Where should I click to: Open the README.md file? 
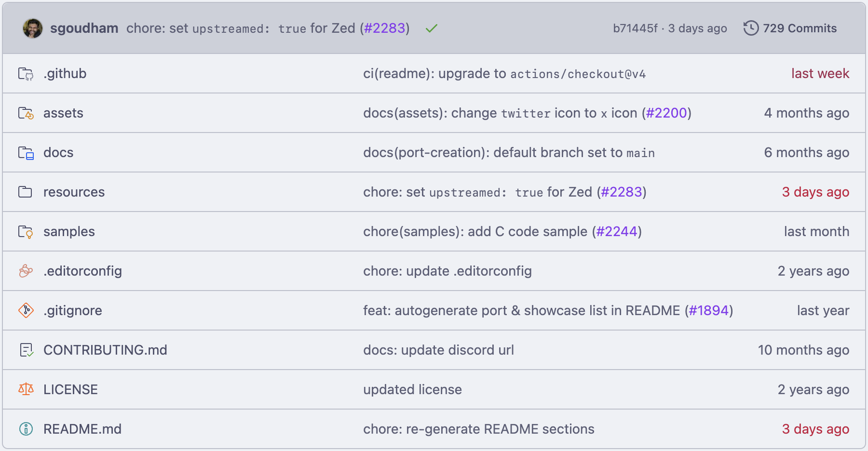pyautogui.click(x=82, y=429)
